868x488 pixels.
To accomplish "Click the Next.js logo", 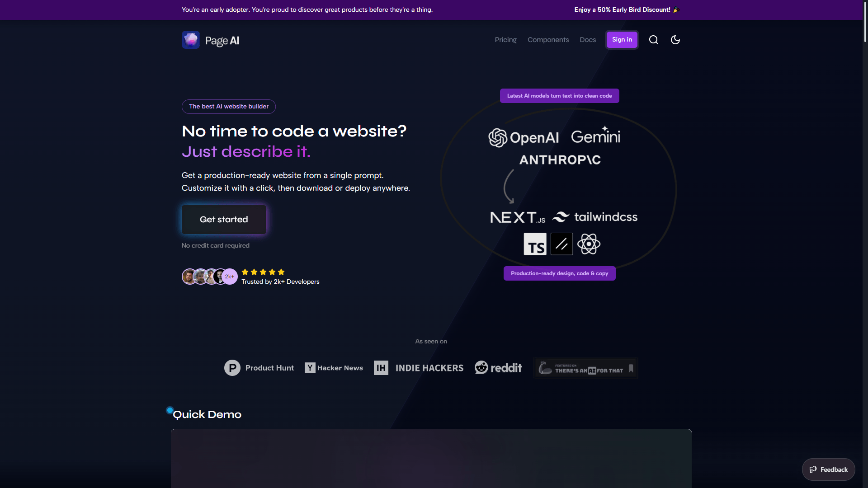I will 518,218.
